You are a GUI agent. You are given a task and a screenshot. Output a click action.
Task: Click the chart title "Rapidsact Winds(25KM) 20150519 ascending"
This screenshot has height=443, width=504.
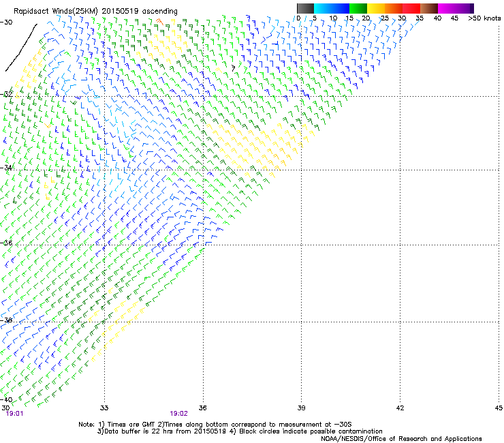(95, 12)
